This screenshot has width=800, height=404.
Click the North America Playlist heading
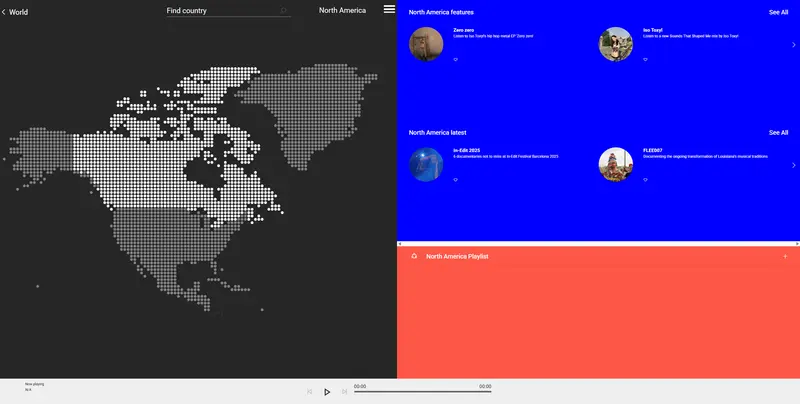(x=457, y=257)
